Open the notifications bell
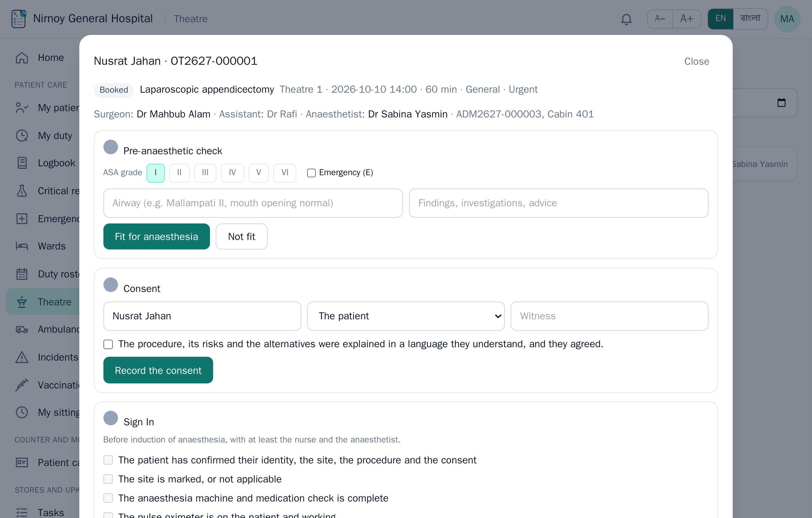This screenshot has width=812, height=518. coord(626,19)
